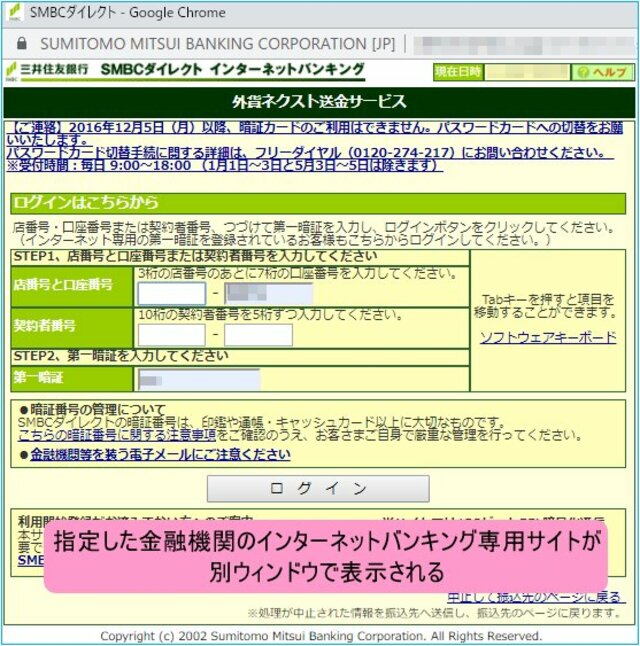Open こちらの暗証番号に関する注意事項 link
640x646 pixels.
point(117,435)
